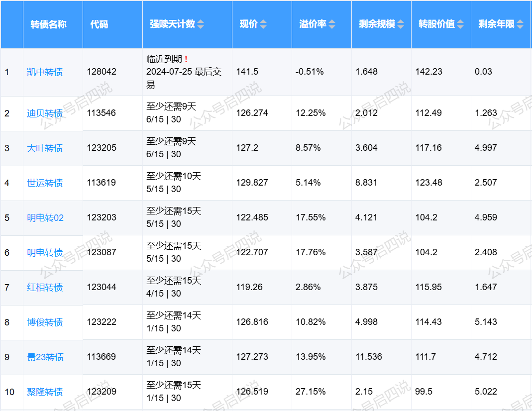
Task: Click the 代码 column header
Action: [99, 24]
